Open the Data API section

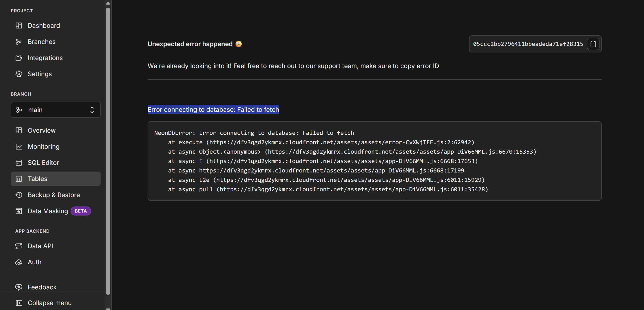(40, 246)
